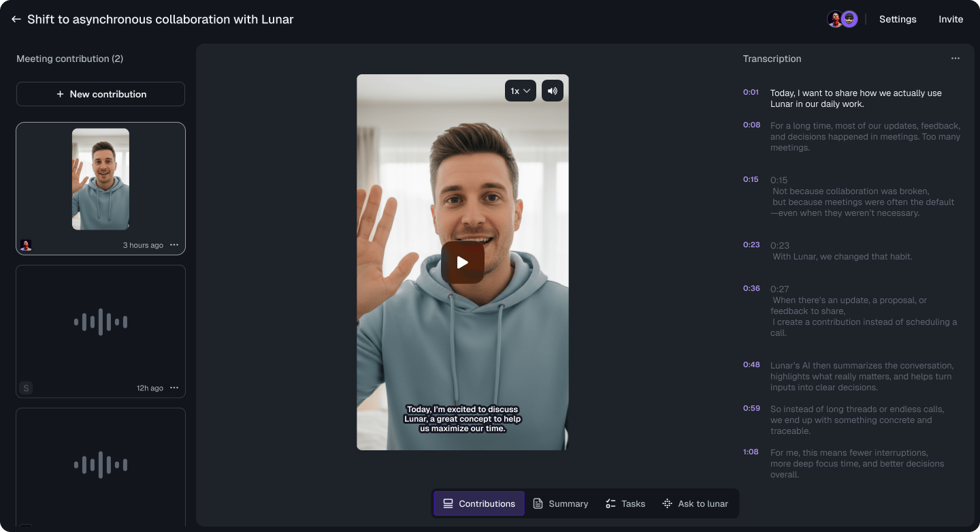This screenshot has height=532, width=980.
Task: Click the Invite button
Action: [951, 19]
